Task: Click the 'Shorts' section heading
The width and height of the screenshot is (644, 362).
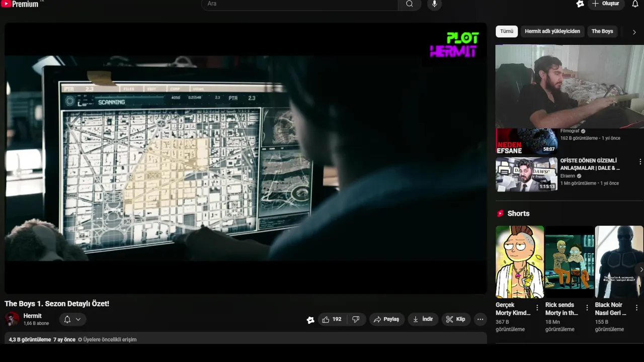Action: [518, 214]
